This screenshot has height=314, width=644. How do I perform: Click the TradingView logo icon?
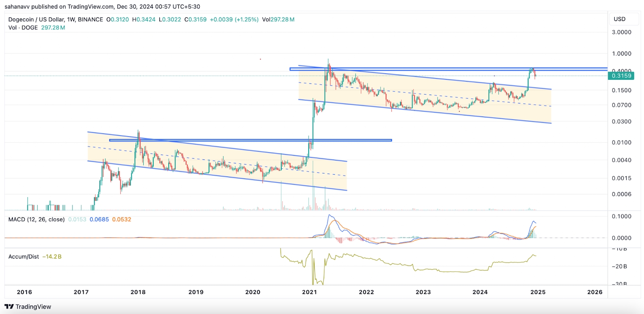[9, 307]
